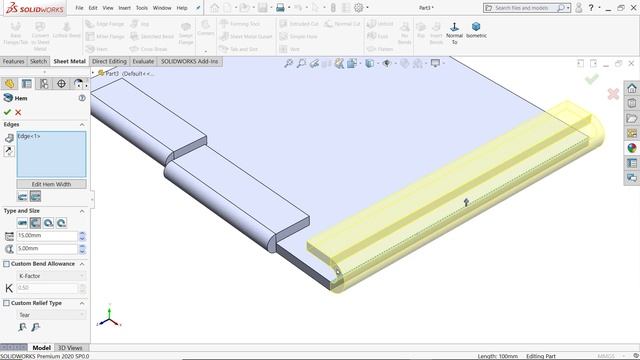Click the Previous View icon in the viewport

314,63
